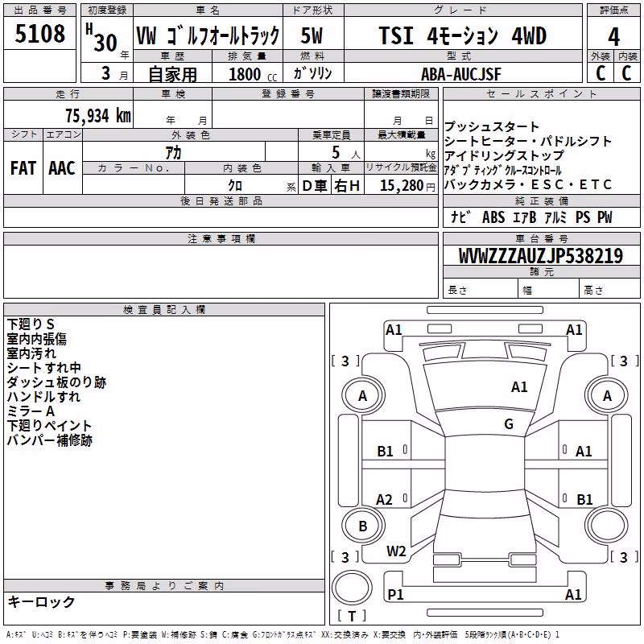Click the P1 mark on the rear bumper

pyautogui.click(x=395, y=594)
